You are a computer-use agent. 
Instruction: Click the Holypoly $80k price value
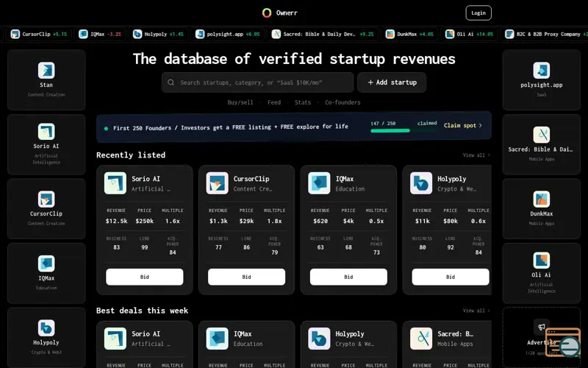(451, 222)
